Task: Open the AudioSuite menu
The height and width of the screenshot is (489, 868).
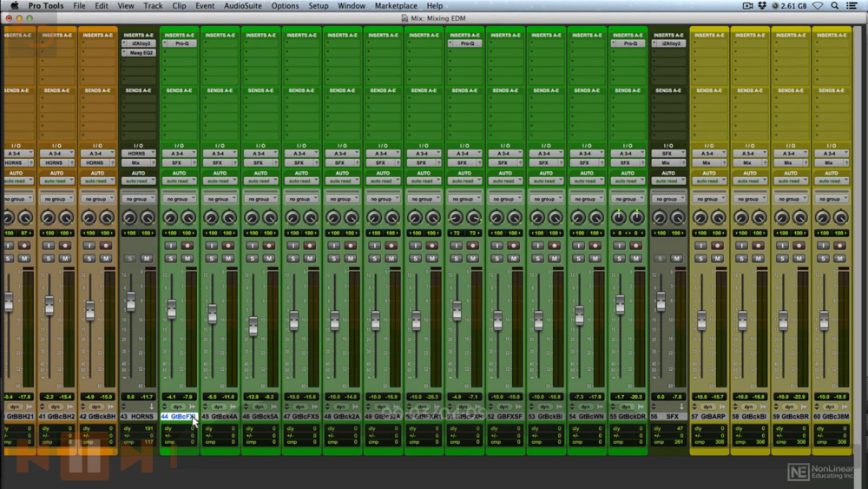Action: coord(242,5)
